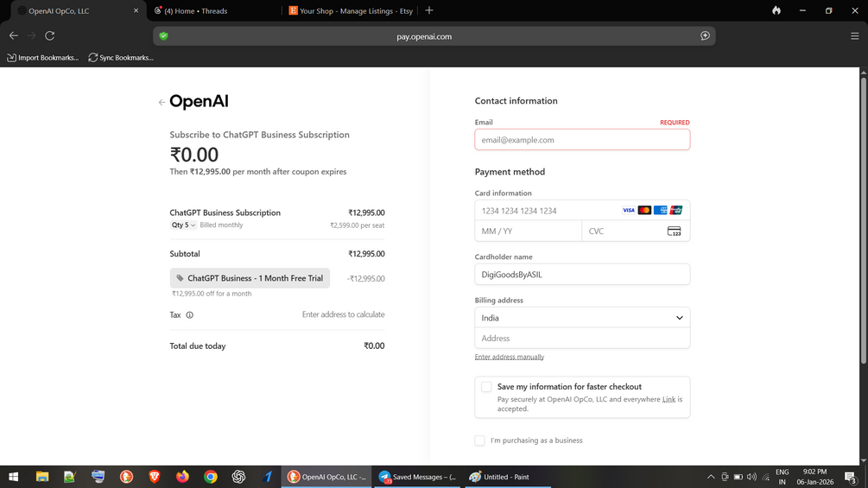Click the billing Address field
The image size is (868, 488).
coord(582,338)
